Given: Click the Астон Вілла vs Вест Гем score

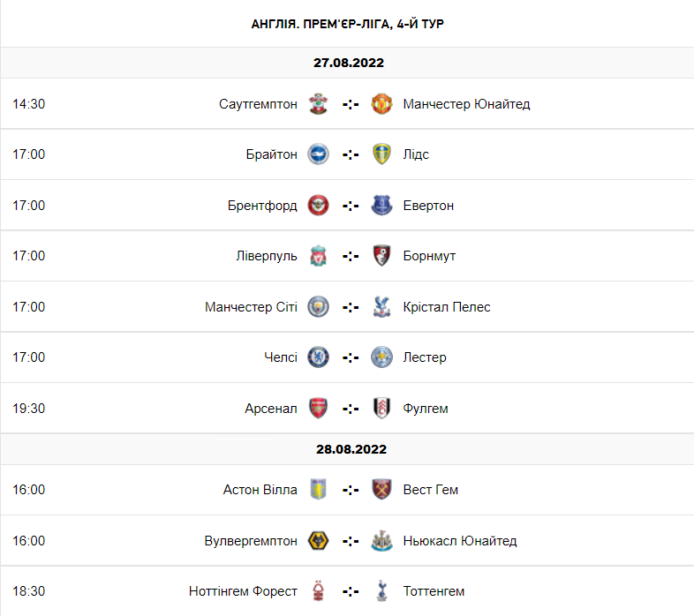Looking at the screenshot, I should [x=351, y=490].
